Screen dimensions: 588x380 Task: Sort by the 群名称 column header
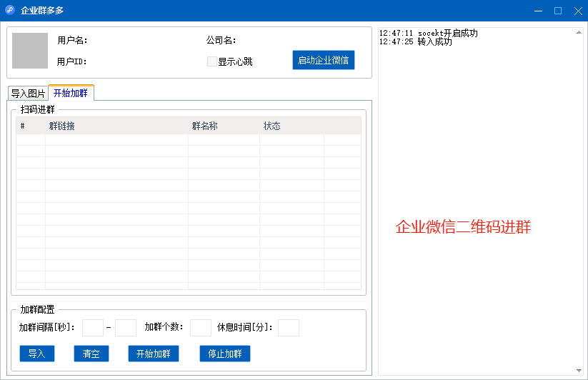tap(223, 126)
